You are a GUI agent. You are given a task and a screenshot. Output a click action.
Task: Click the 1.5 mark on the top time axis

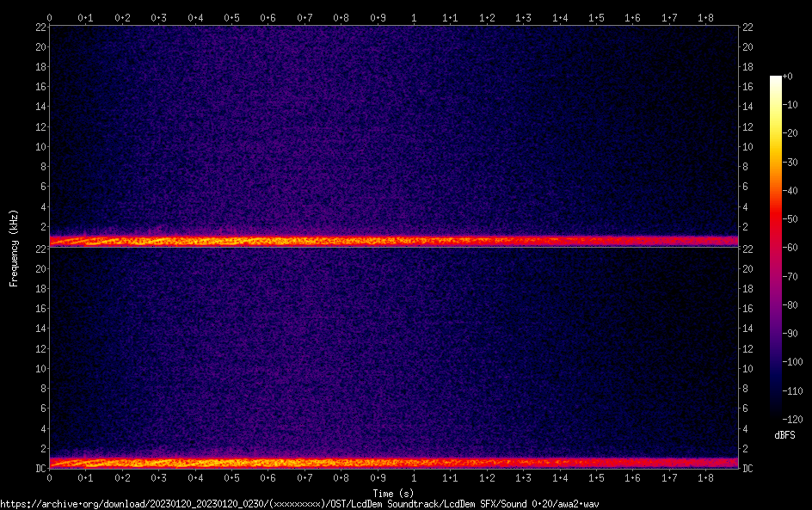point(596,17)
